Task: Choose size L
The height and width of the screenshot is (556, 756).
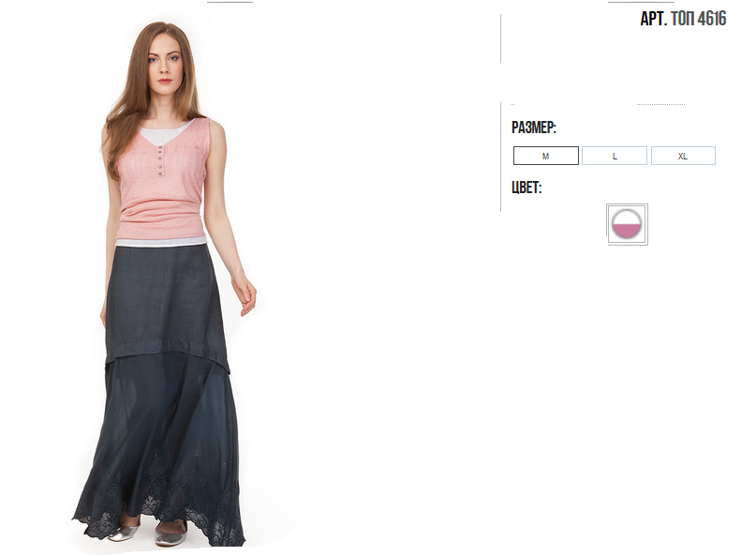Action: (x=615, y=156)
